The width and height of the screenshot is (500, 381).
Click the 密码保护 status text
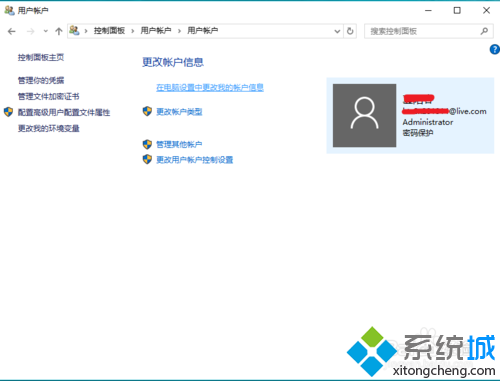(x=418, y=133)
